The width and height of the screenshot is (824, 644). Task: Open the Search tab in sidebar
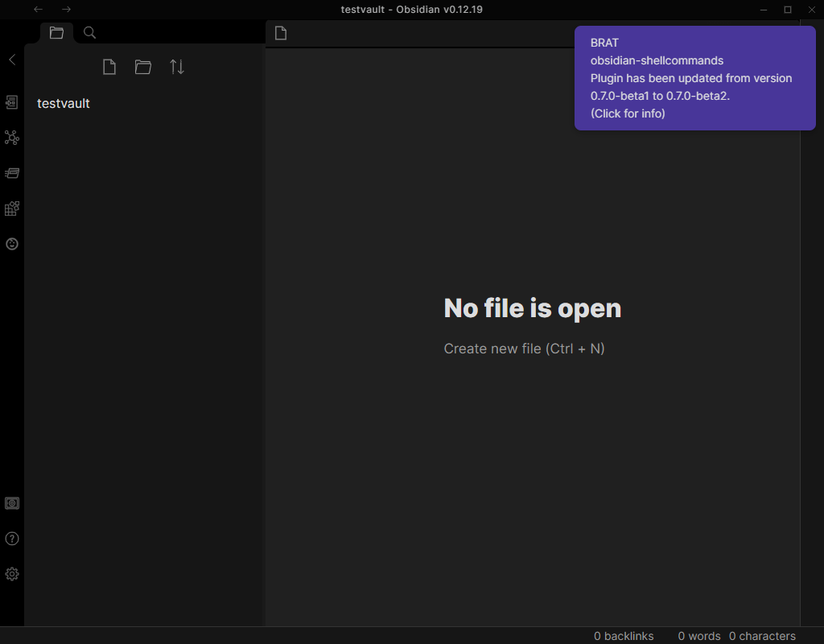pyautogui.click(x=90, y=32)
